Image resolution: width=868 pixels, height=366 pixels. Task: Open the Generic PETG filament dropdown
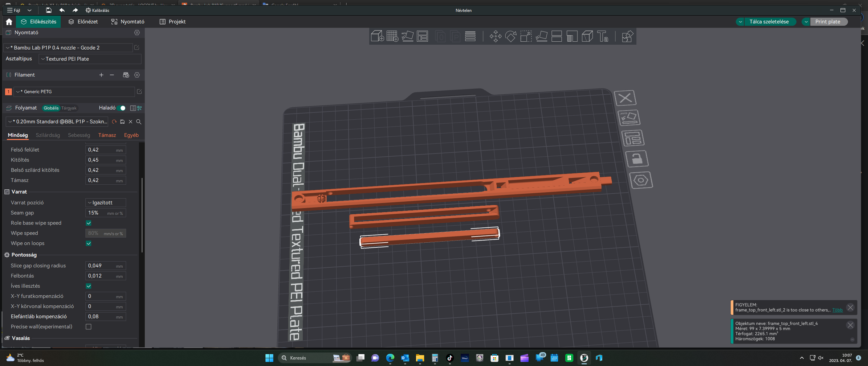click(x=74, y=92)
